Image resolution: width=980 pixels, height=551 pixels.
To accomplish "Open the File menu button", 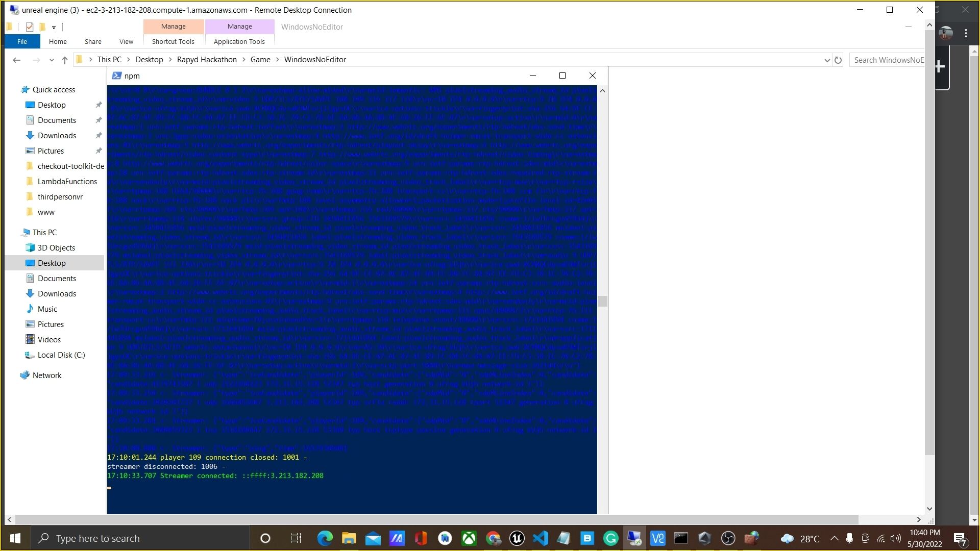I will click(22, 41).
